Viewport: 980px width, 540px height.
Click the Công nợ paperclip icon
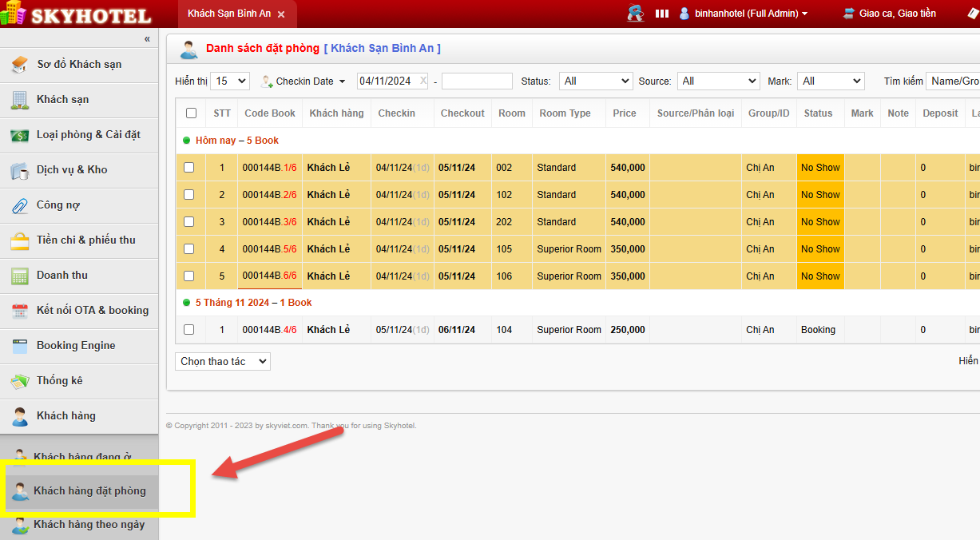tap(20, 205)
